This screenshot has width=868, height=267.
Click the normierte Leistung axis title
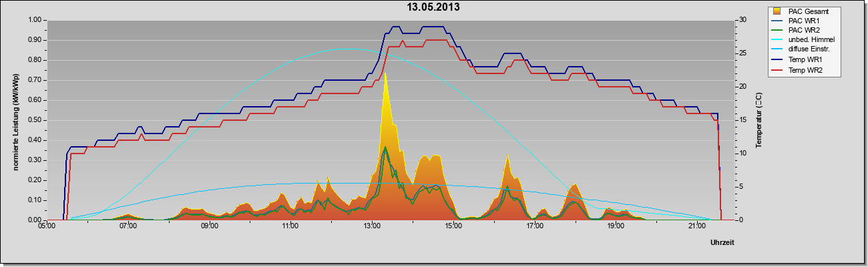[x=15, y=121]
